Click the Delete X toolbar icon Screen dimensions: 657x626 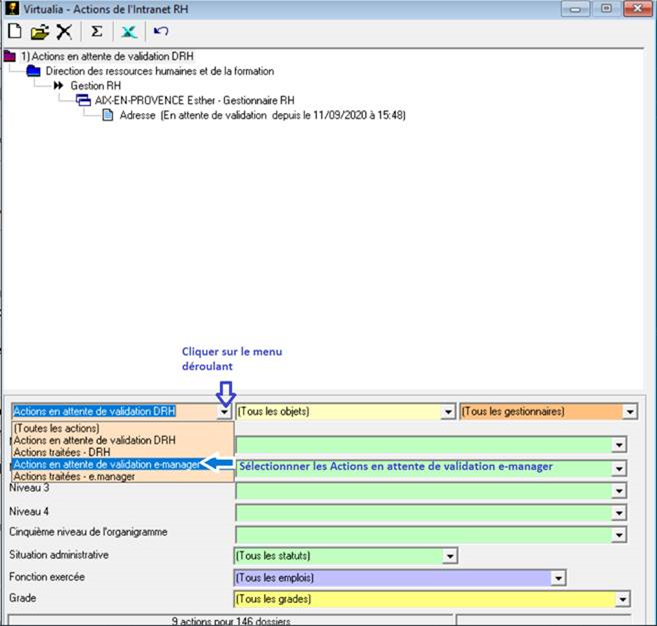coord(63,32)
